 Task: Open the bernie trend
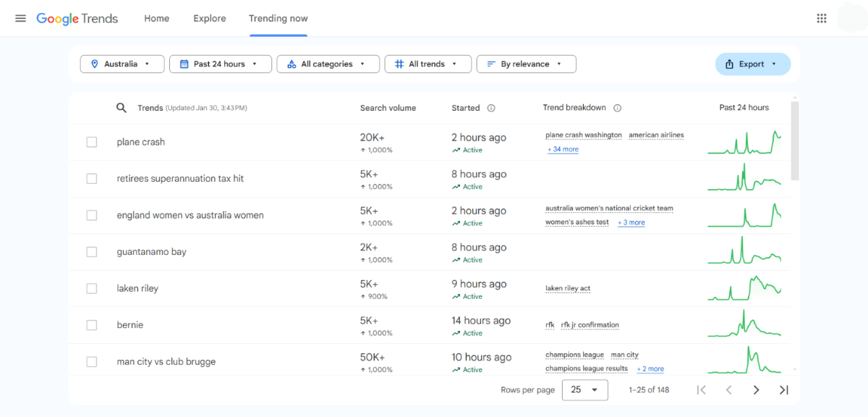[x=130, y=325]
